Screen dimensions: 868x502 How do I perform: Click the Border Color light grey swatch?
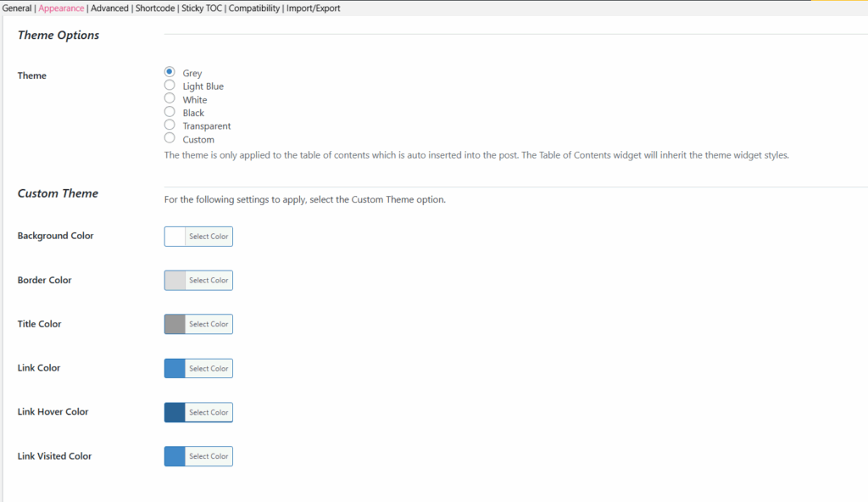tap(175, 281)
